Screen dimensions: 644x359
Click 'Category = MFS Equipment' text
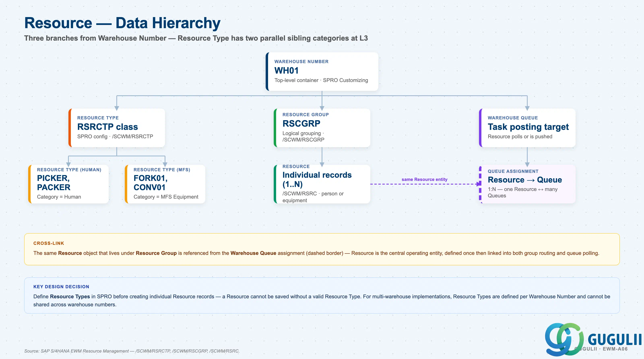[166, 197]
